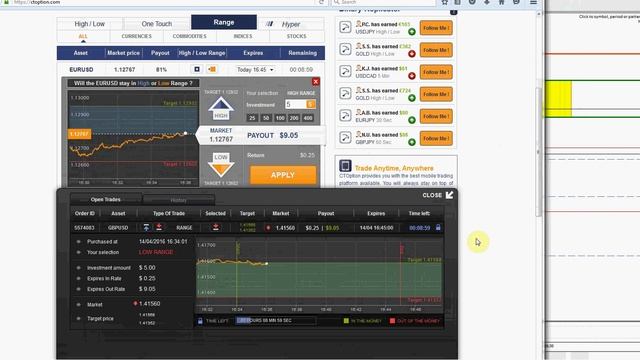Open the browser hamburger menu

(533, 2)
